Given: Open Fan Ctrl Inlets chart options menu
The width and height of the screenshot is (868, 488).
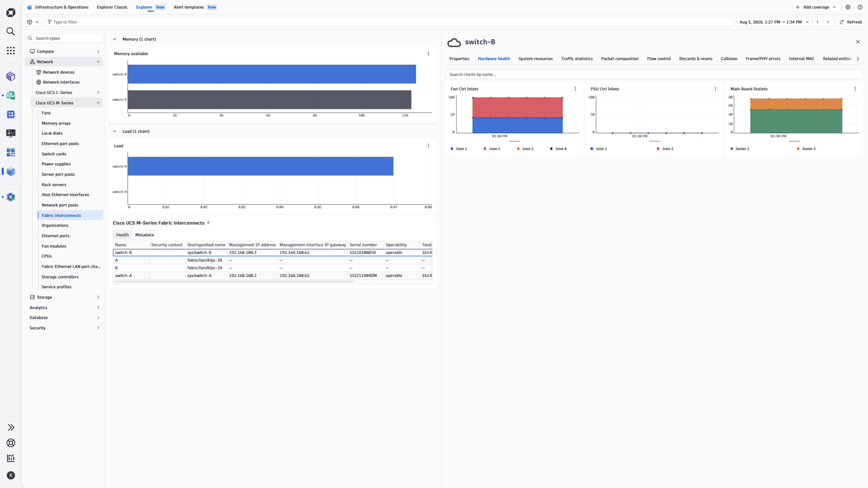Looking at the screenshot, I should click(x=575, y=89).
